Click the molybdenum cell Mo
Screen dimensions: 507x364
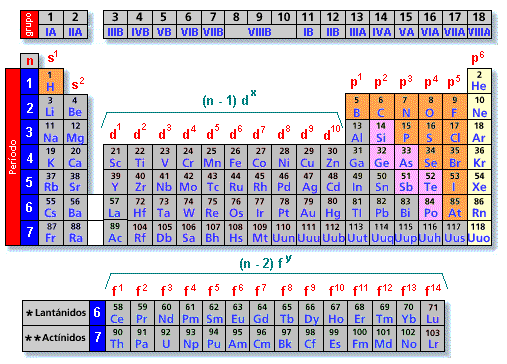(189, 182)
